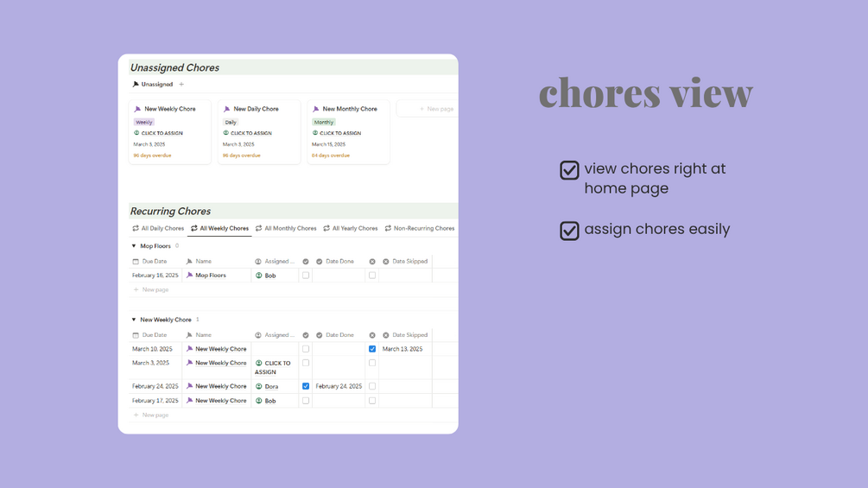Click the green Monthly tag

click(323, 123)
